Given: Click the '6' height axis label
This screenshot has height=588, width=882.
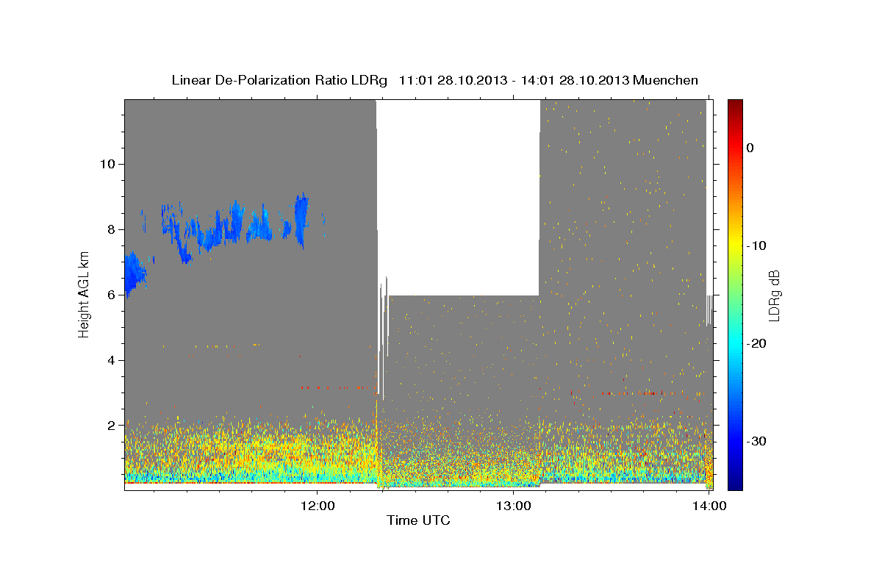Looking at the screenshot, I should click(x=110, y=295).
